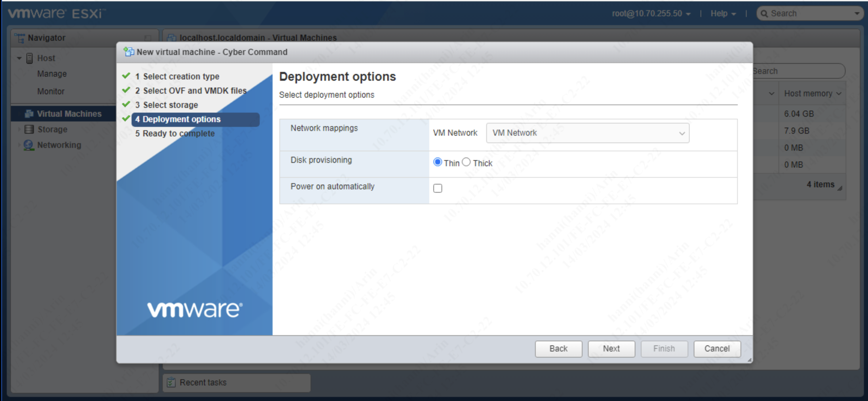
Task: Click the Virtual Machines icon in sidebar
Action: [x=29, y=114]
